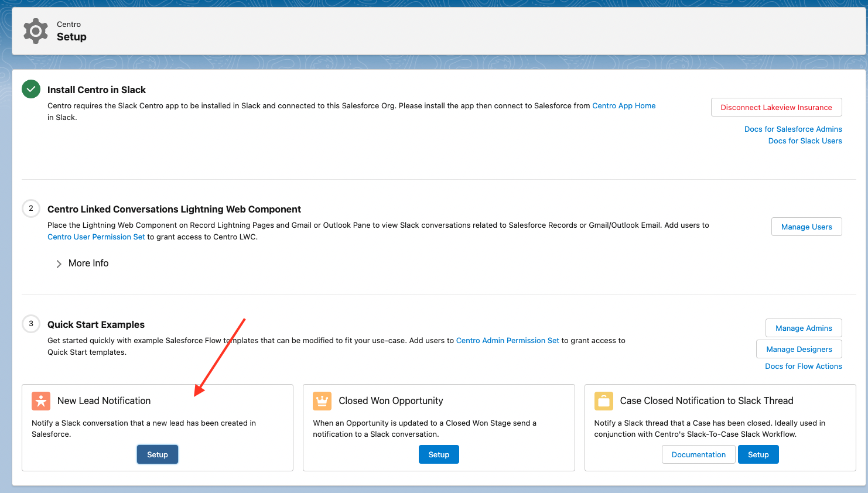Collapse the Quick Start Examples chevron
This screenshot has width=868, height=493.
59,263
